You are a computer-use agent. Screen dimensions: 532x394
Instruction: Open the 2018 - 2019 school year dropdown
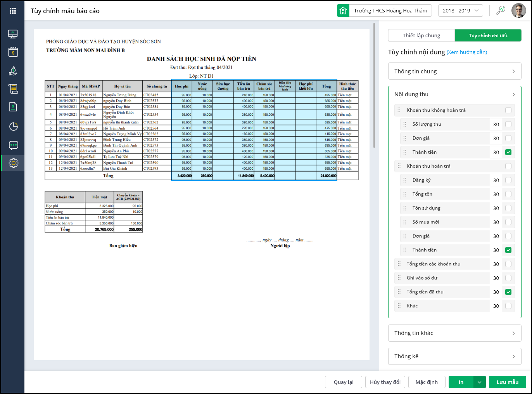coord(460,11)
